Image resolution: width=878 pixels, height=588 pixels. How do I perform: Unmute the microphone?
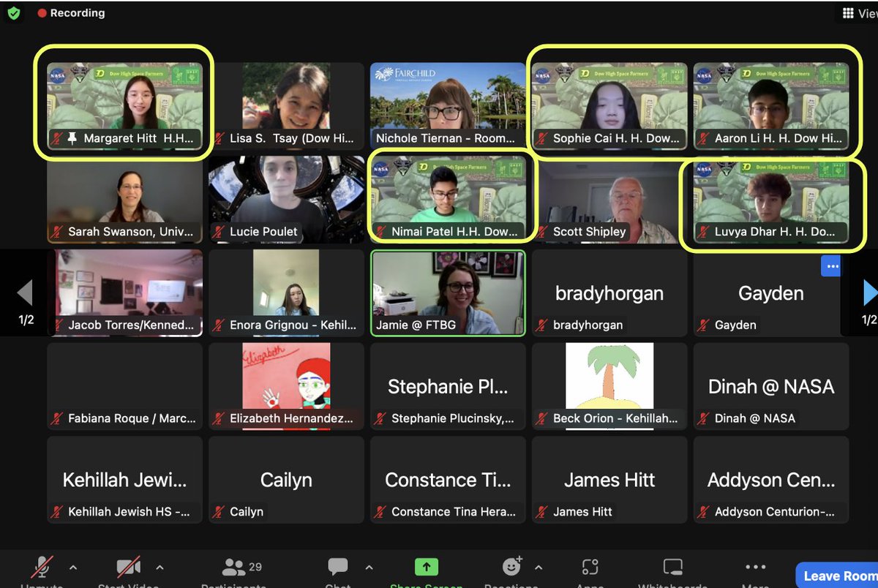[42, 569]
